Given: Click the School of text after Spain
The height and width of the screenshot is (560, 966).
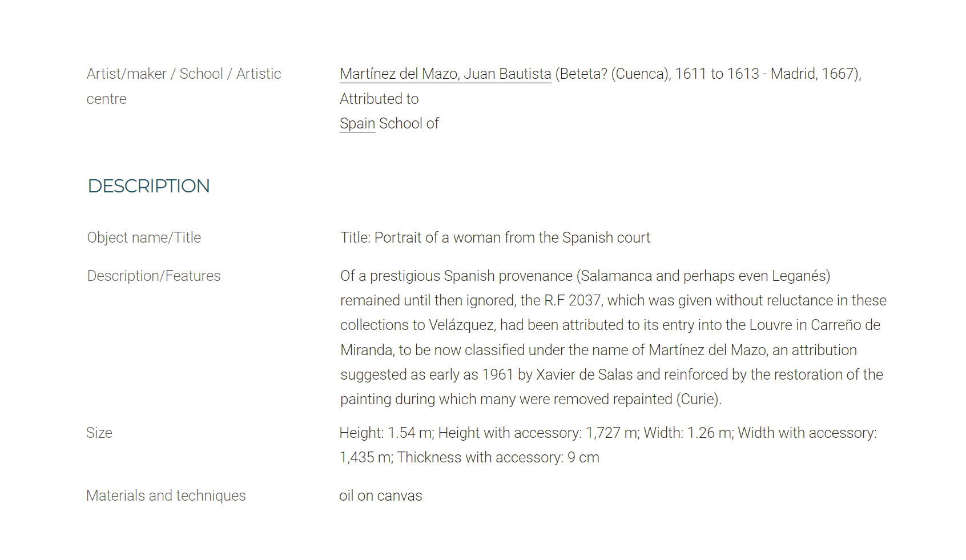Looking at the screenshot, I should click(x=409, y=123).
